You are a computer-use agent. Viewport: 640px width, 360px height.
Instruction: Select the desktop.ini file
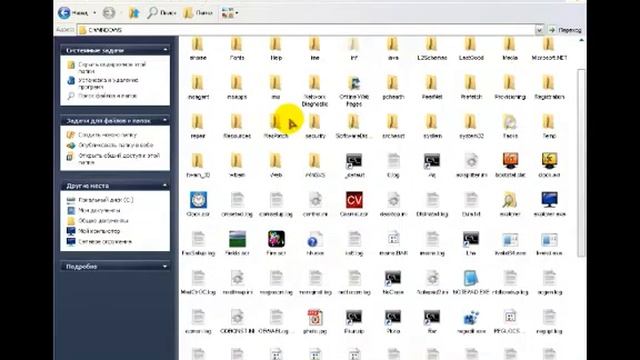393,204
